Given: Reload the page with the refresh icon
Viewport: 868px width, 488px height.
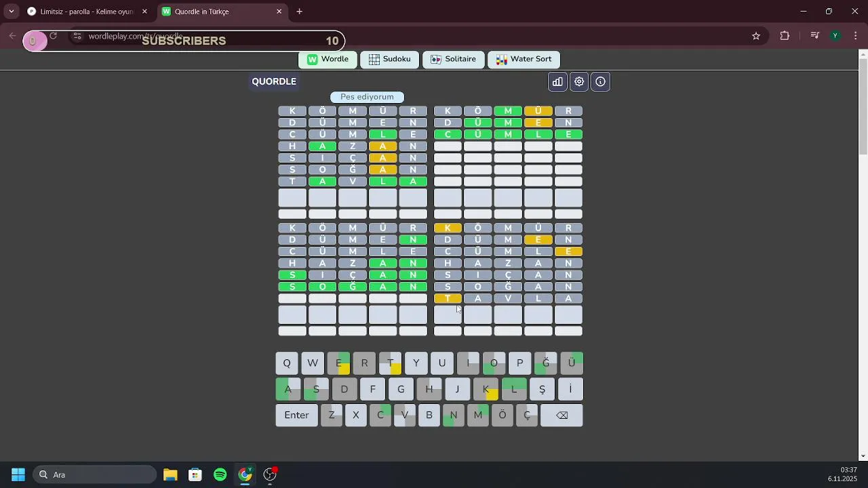Looking at the screenshot, I should [x=53, y=36].
